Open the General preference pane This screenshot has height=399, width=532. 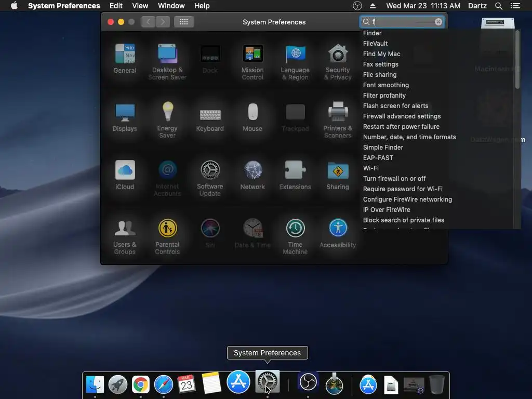125,59
